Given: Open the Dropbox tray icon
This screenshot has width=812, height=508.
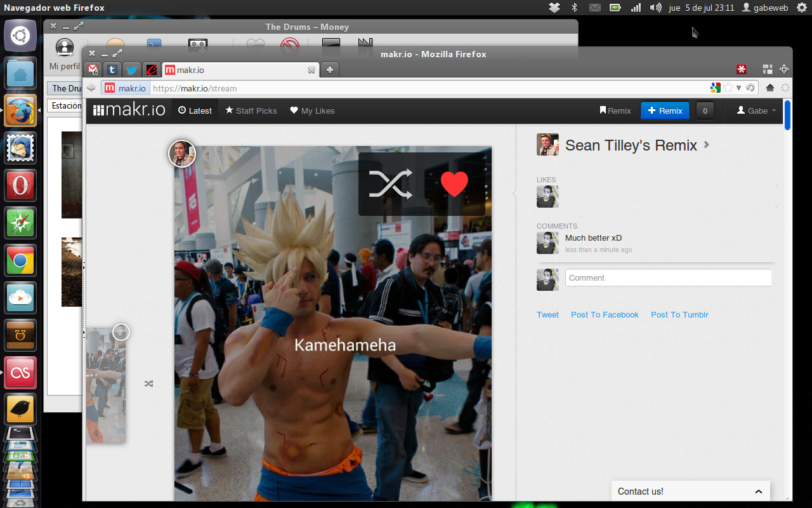Looking at the screenshot, I should 554,8.
